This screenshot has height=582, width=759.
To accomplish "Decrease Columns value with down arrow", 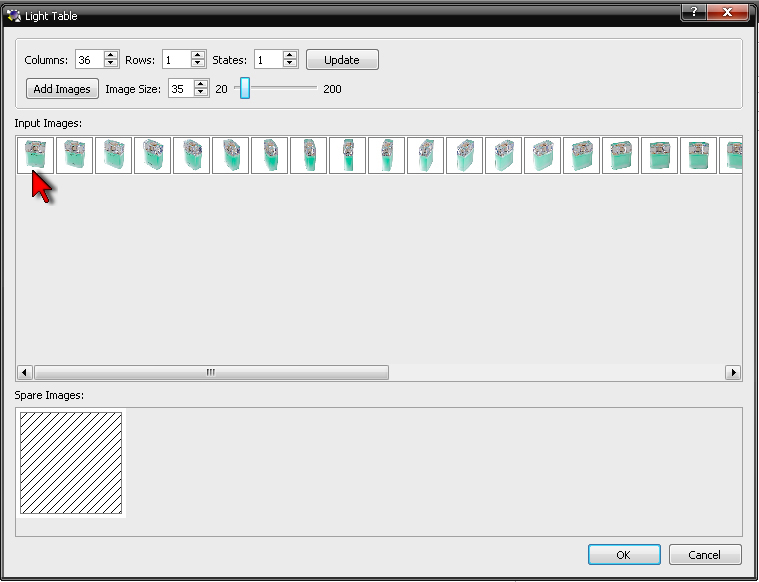I will (111, 63).
